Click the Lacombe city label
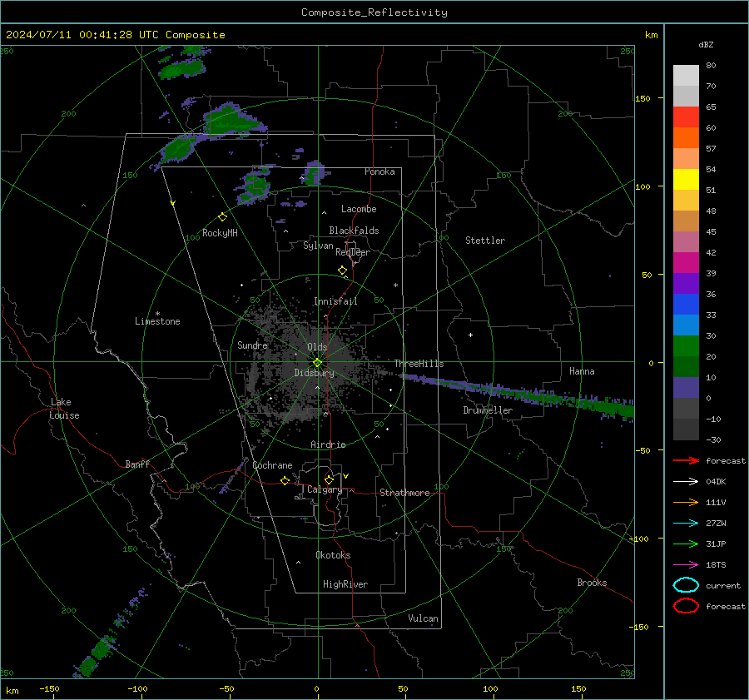 [x=359, y=209]
